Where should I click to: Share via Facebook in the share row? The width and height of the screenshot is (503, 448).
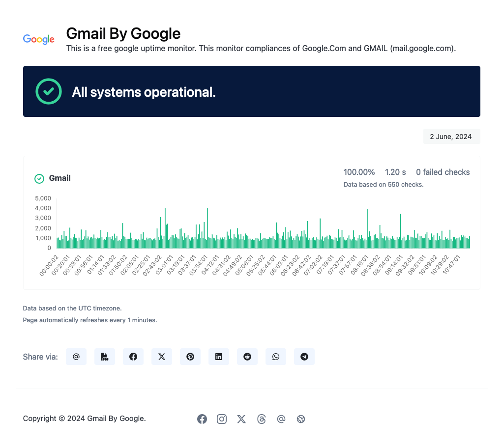(x=133, y=357)
